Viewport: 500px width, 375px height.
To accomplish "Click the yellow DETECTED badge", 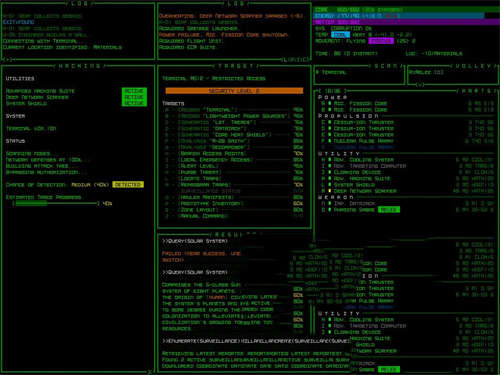I will [128, 185].
